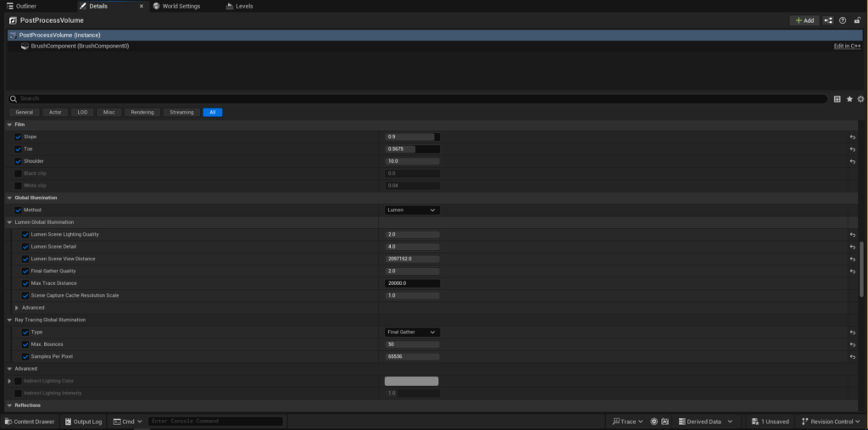This screenshot has width=868, height=430.
Task: Open the Output Log
Action: point(84,422)
